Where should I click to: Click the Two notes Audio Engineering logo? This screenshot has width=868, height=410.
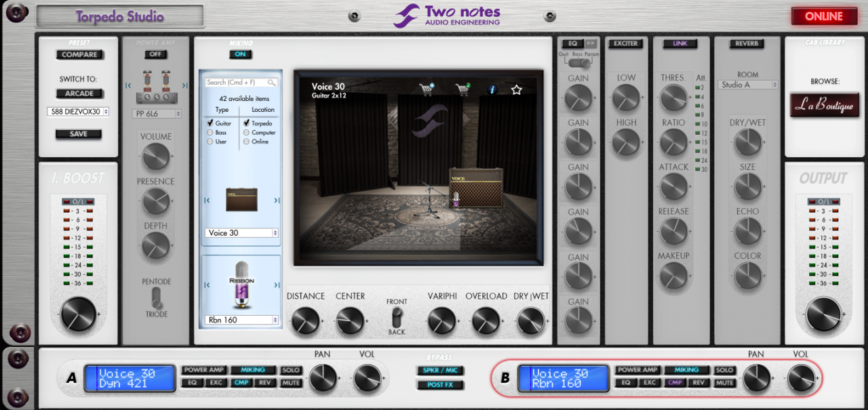coord(448,15)
